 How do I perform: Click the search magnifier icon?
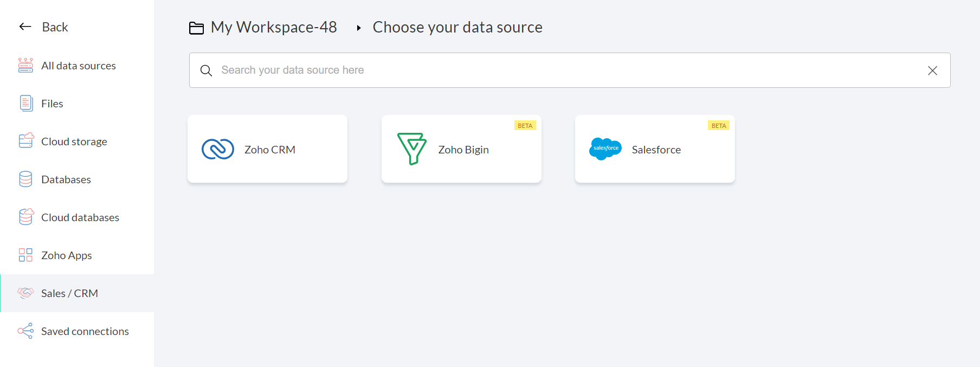click(x=206, y=70)
